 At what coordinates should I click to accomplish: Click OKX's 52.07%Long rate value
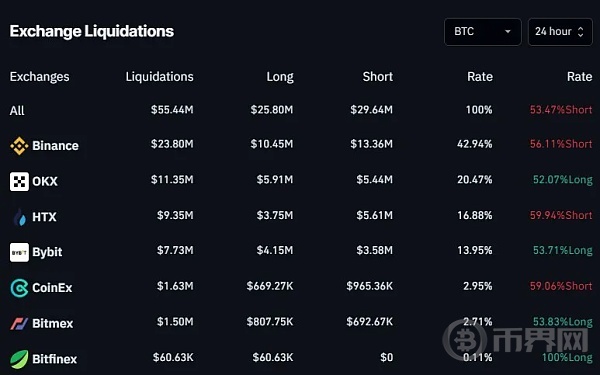[x=562, y=179]
